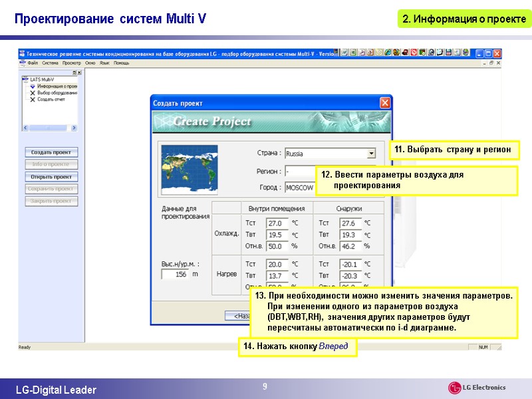
Task: Click the tree panel horizontal scrollbar thumb
Action: 48,128
